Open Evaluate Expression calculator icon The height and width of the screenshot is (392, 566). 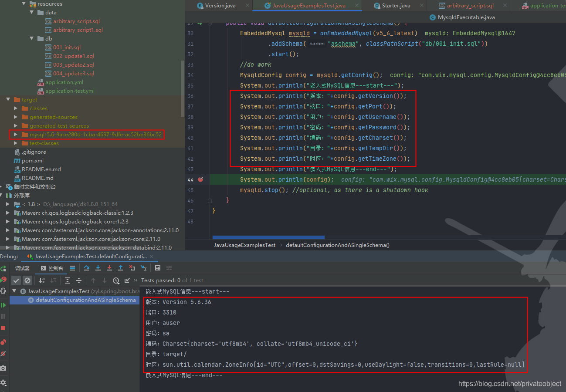tap(158, 268)
